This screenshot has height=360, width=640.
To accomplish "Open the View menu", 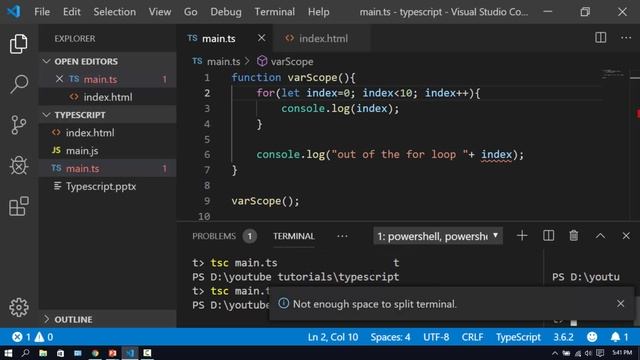I will pos(160,12).
